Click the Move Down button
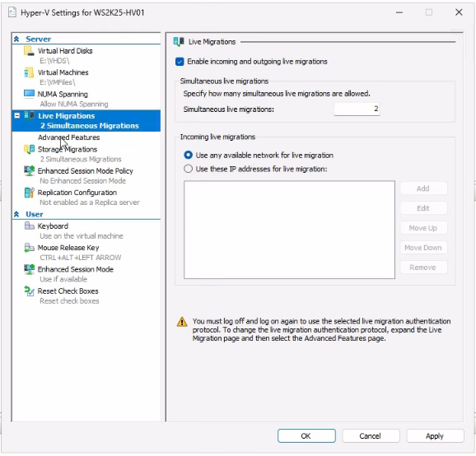476x456 pixels. point(423,248)
